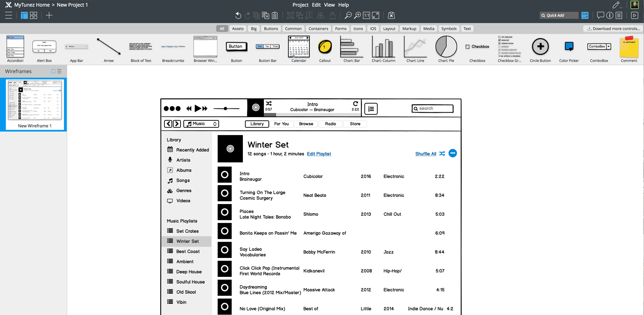The image size is (644, 315).
Task: Open the Music dropdown in the wireframe
Action: 201,124
